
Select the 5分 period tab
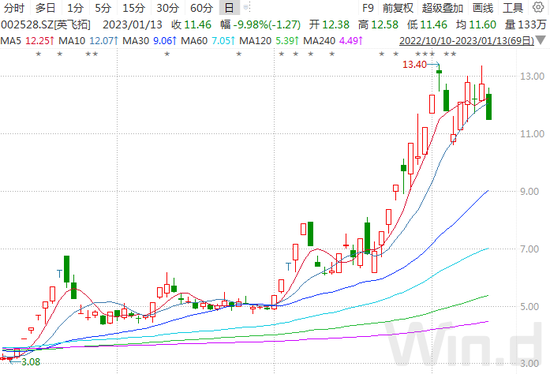pyautogui.click(x=103, y=8)
